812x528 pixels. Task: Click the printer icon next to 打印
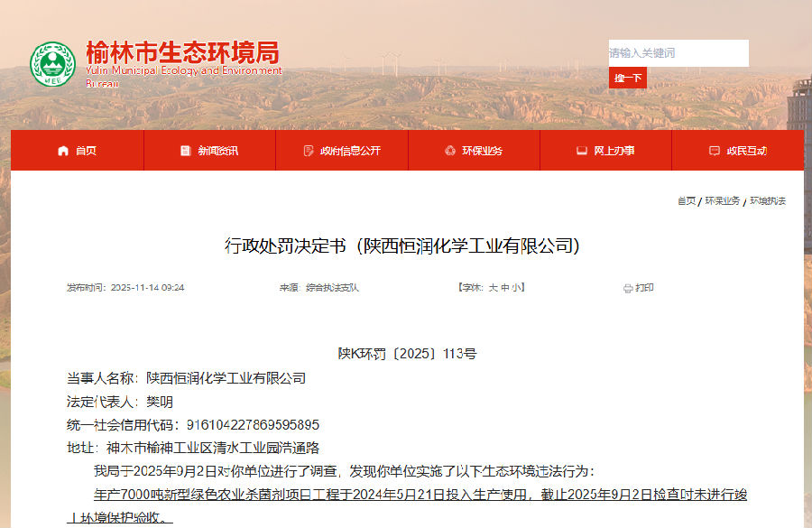coord(628,288)
